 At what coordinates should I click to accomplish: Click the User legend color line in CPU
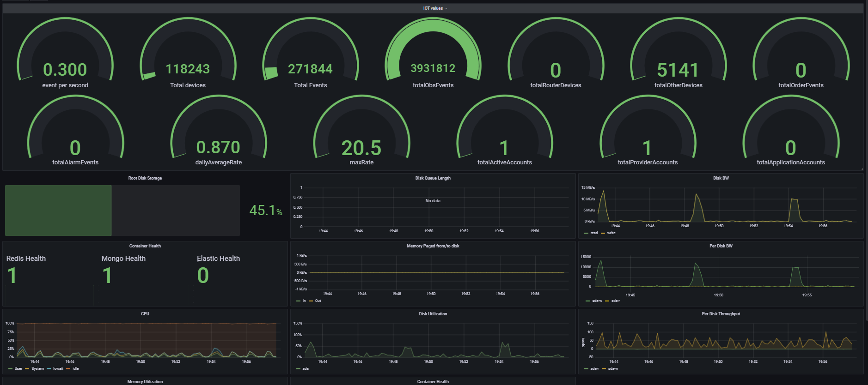11,369
